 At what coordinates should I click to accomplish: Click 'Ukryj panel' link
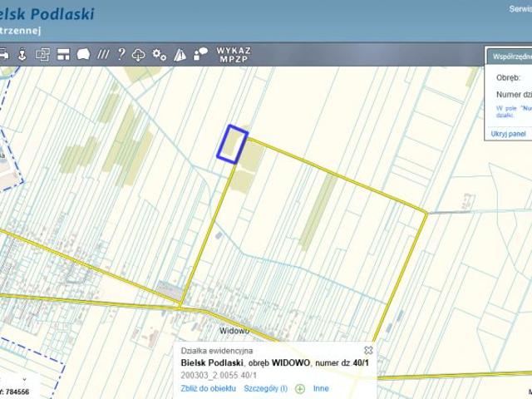pos(508,134)
